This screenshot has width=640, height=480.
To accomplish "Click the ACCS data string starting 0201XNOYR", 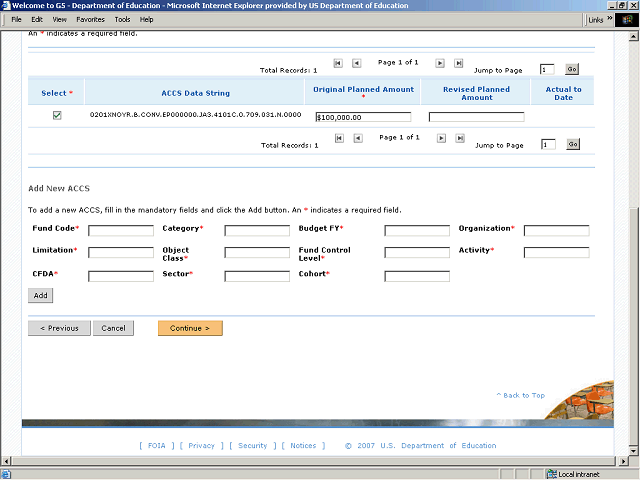I will (196, 115).
